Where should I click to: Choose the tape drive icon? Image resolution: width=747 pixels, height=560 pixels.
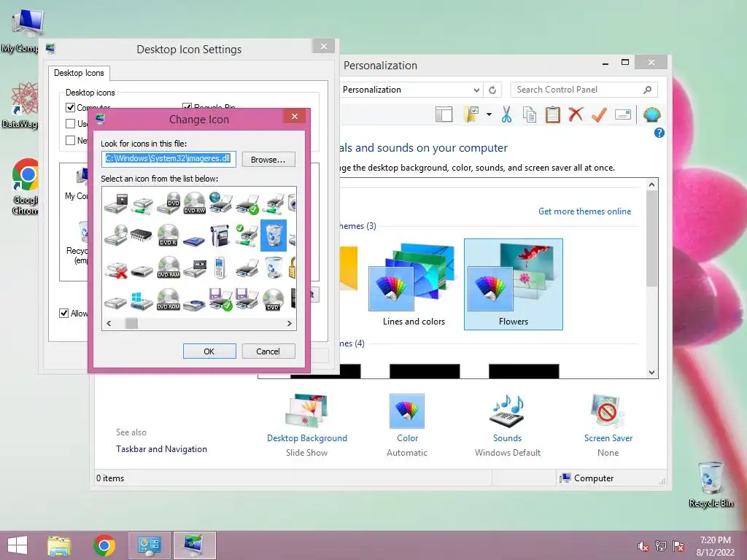click(x=194, y=269)
